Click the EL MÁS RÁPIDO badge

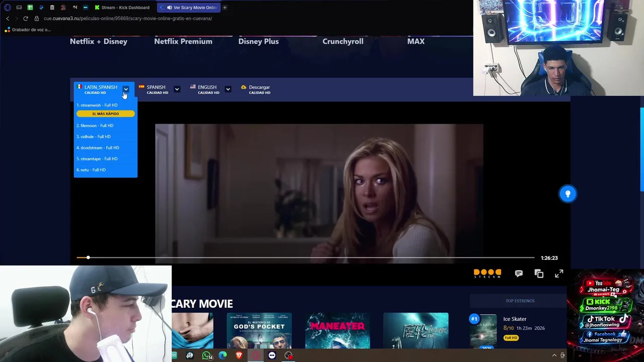(106, 114)
